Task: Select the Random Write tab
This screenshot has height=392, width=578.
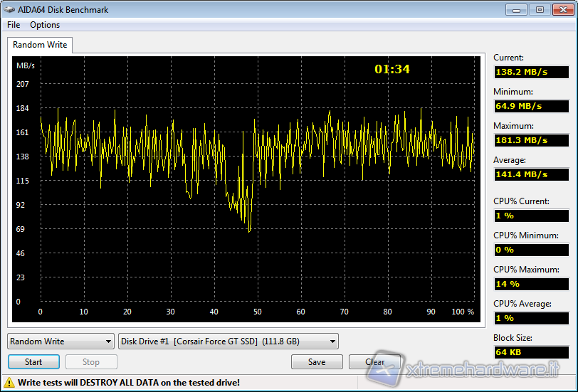Action: pyautogui.click(x=40, y=45)
